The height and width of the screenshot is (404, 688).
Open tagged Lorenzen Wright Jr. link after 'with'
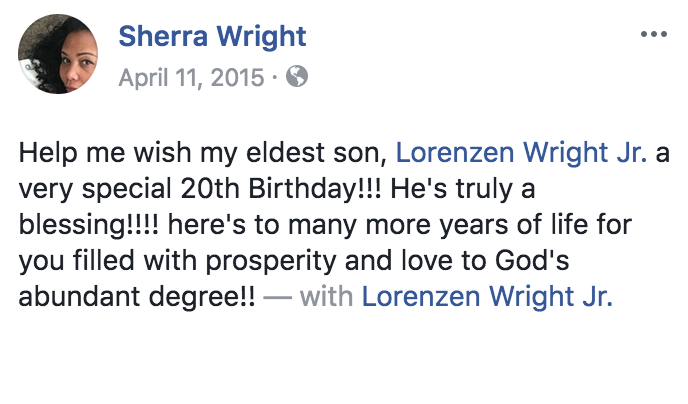point(487,297)
